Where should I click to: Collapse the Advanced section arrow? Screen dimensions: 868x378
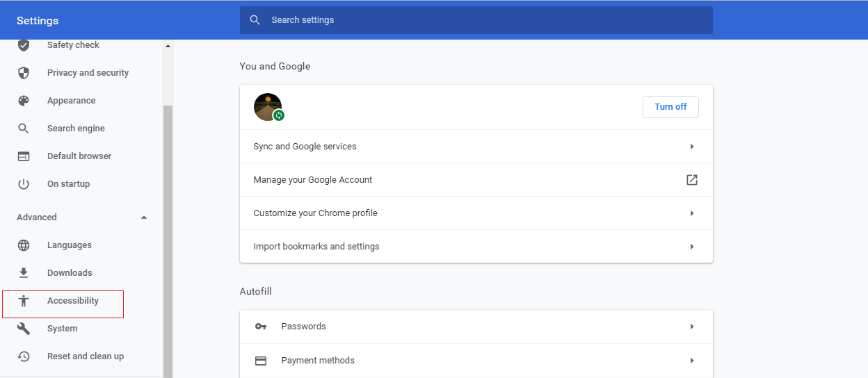point(144,217)
